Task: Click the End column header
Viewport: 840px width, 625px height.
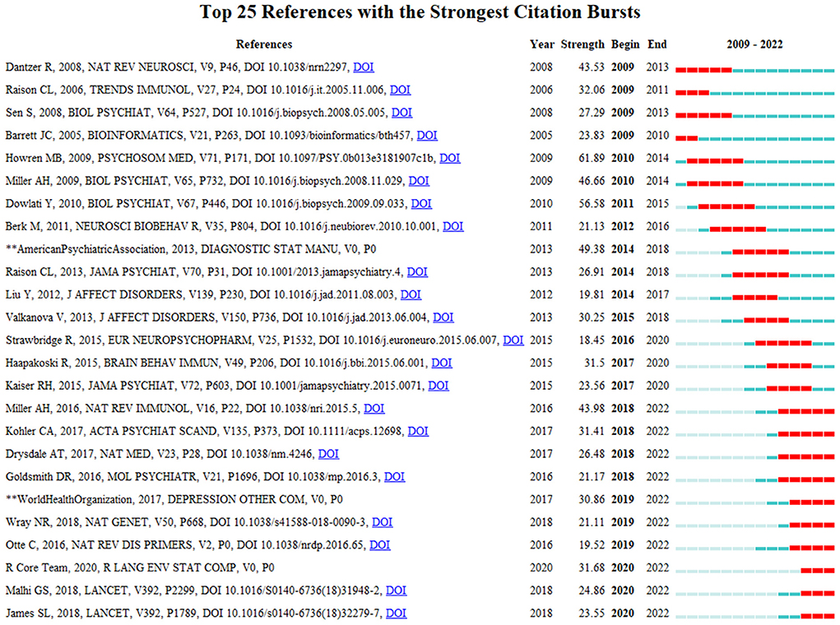Action: tap(657, 44)
